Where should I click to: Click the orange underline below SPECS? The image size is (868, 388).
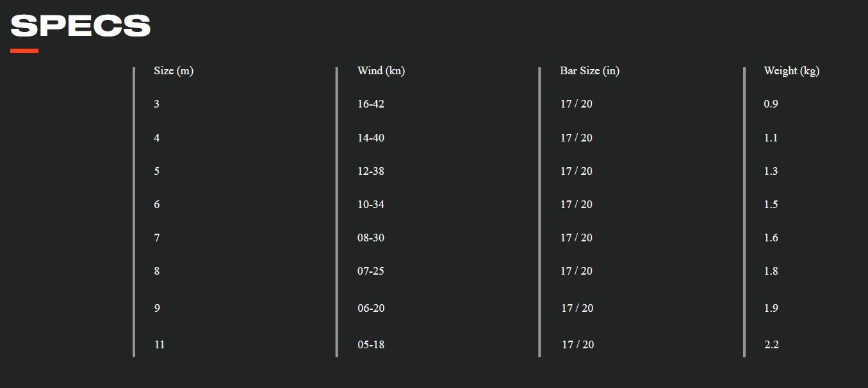[x=24, y=51]
